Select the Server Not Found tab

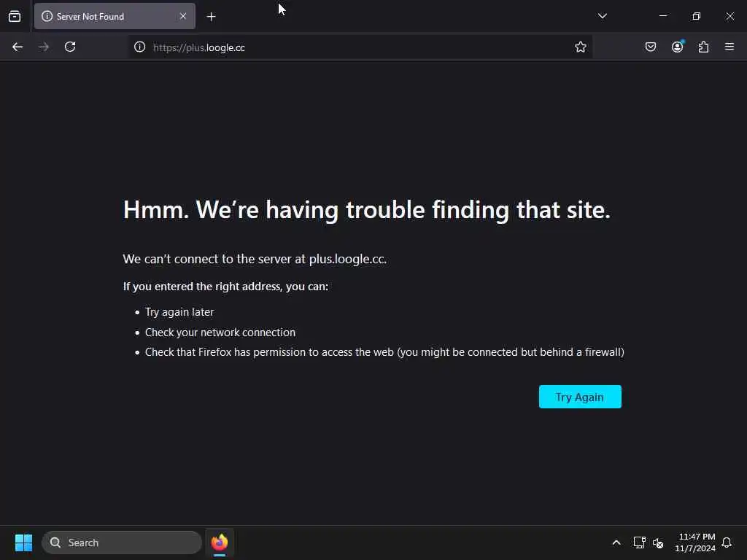click(115, 16)
